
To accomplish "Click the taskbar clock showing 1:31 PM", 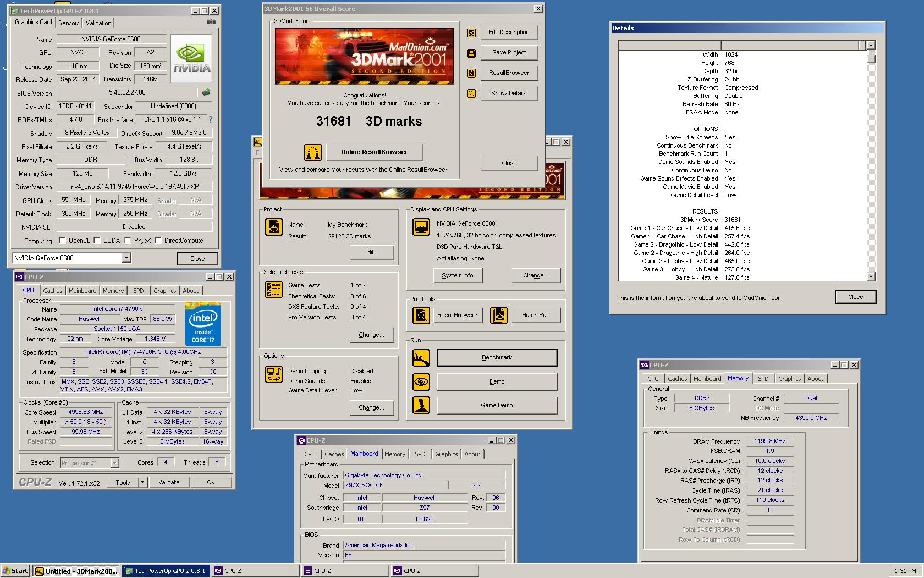I will [x=905, y=571].
